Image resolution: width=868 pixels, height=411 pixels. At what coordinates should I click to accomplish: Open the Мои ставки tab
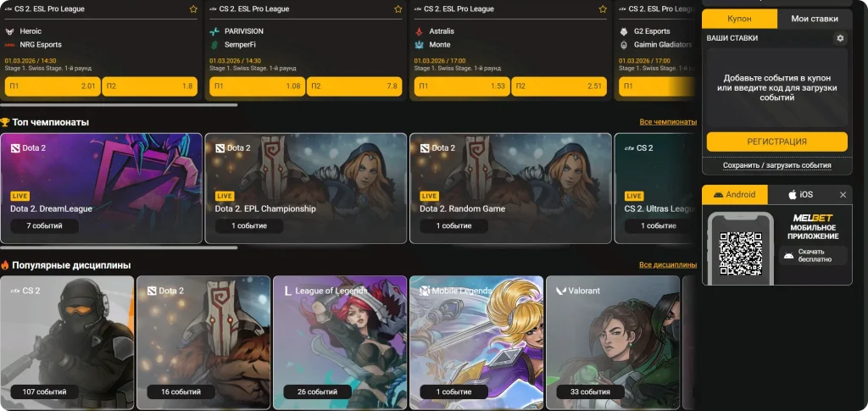click(815, 19)
